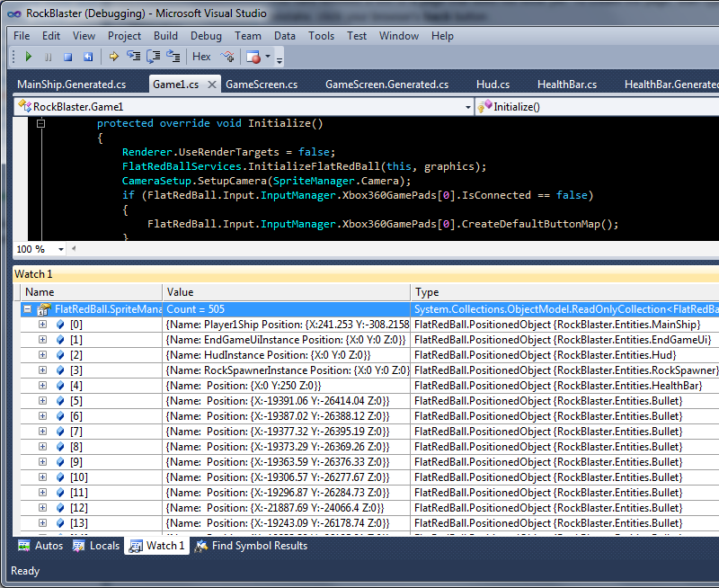Expand watch item [3]
719x588 pixels.
(x=42, y=370)
